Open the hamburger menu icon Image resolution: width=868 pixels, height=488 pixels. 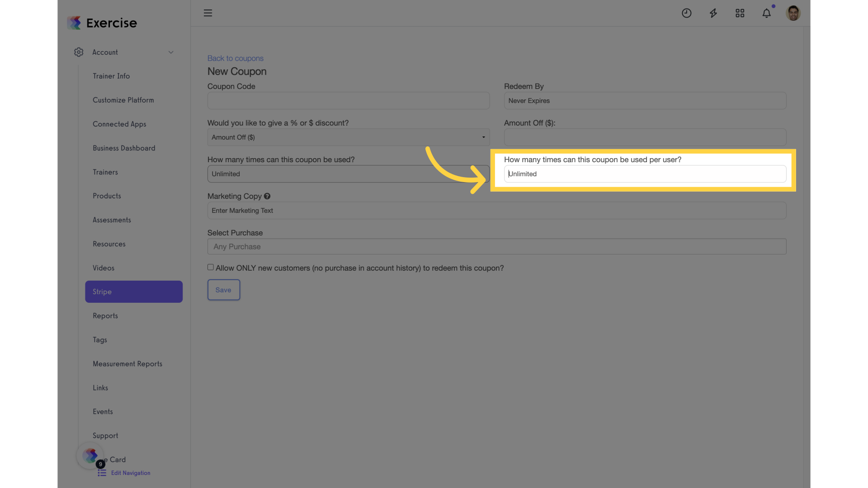[x=208, y=13]
